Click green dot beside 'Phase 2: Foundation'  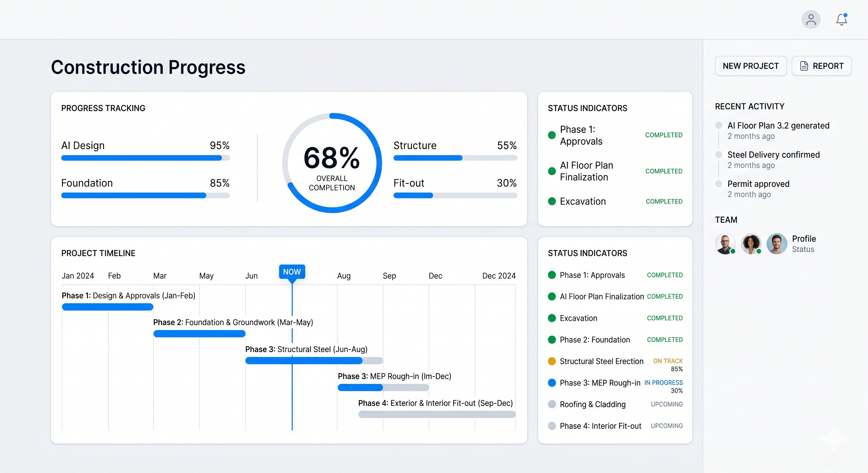pos(552,340)
